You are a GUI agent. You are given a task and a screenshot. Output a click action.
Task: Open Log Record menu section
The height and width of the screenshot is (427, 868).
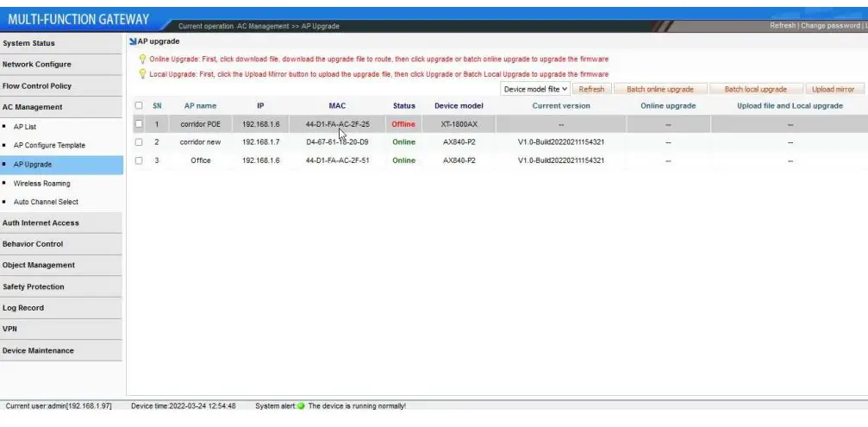61,307
